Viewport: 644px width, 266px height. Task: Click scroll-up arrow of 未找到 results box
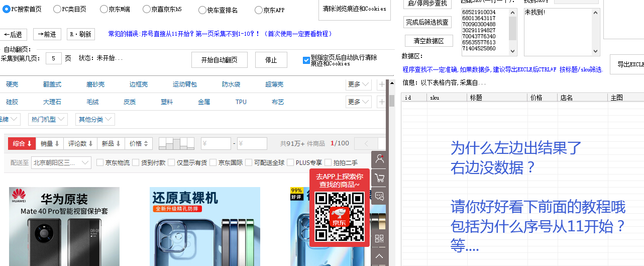tap(596, 12)
